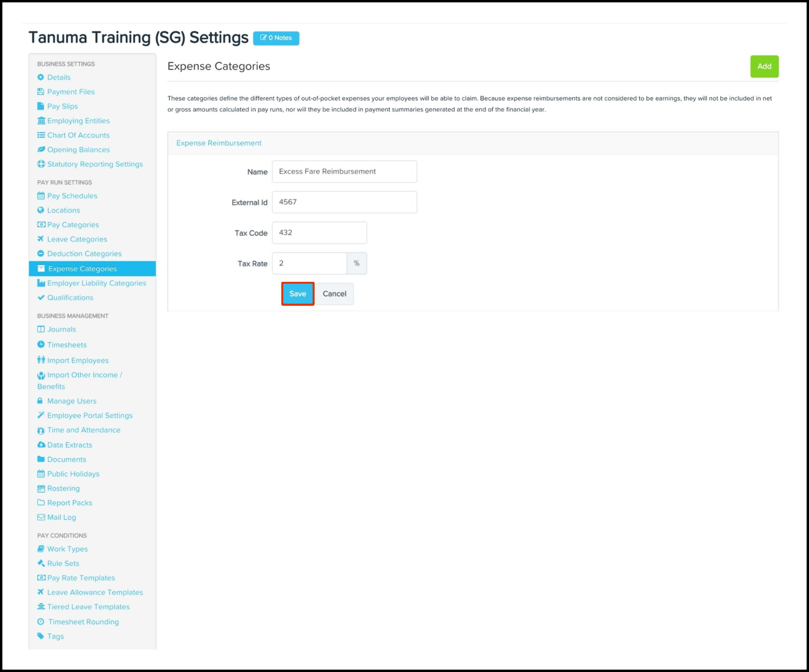Click the padlock icon for Manage Users
Screen dimensions: 809x672
(x=40, y=401)
